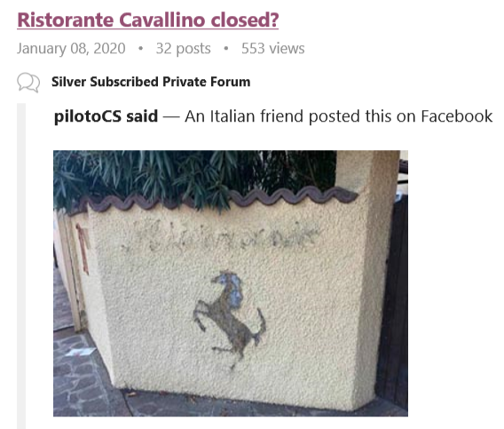Open the 'Ristorante Cavallino closed?' thread title

pyautogui.click(x=148, y=20)
